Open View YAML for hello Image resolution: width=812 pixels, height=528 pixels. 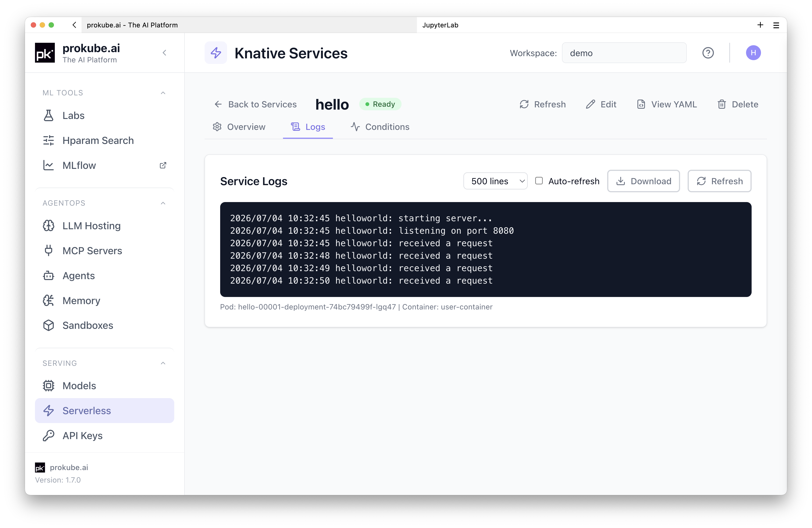667,104
